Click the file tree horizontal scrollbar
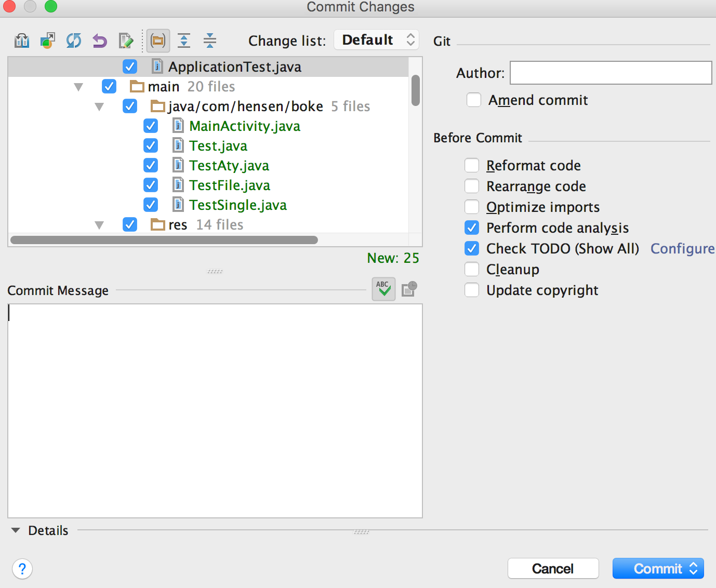Viewport: 716px width, 588px height. point(164,240)
